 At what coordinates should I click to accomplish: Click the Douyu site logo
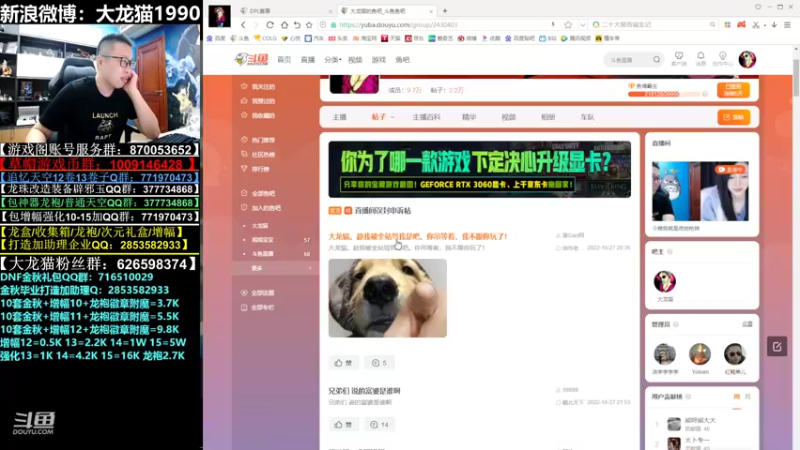click(251, 60)
